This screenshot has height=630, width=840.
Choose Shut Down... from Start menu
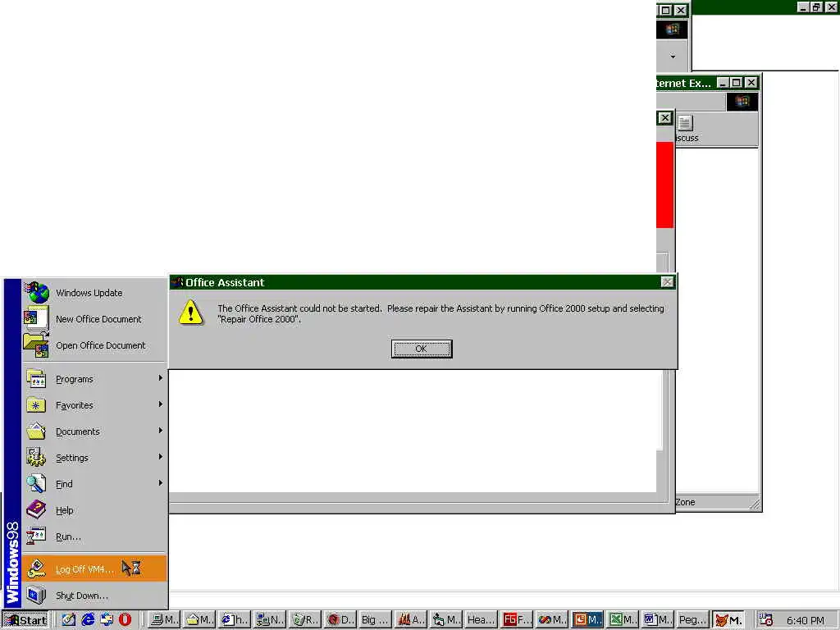pos(94,596)
